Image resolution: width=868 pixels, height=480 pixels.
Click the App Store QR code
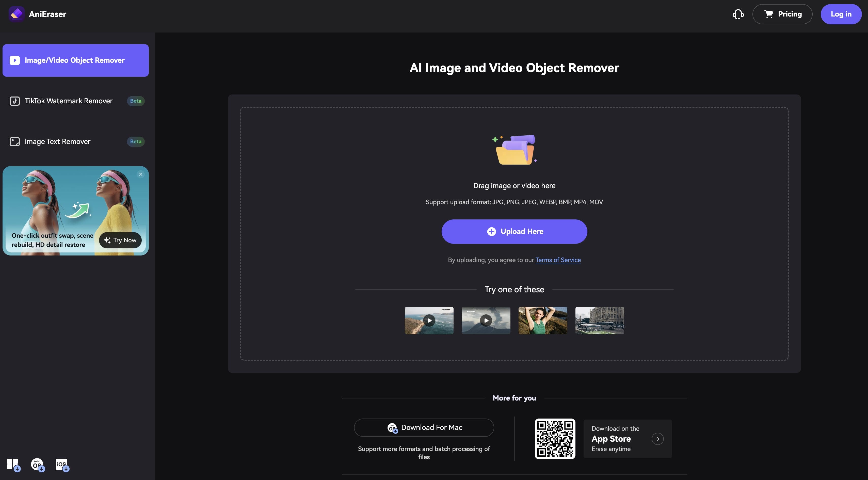click(x=555, y=439)
